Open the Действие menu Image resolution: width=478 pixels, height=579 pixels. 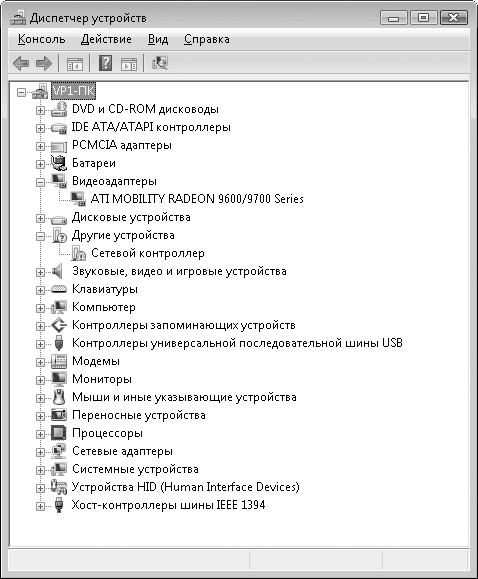(x=106, y=39)
